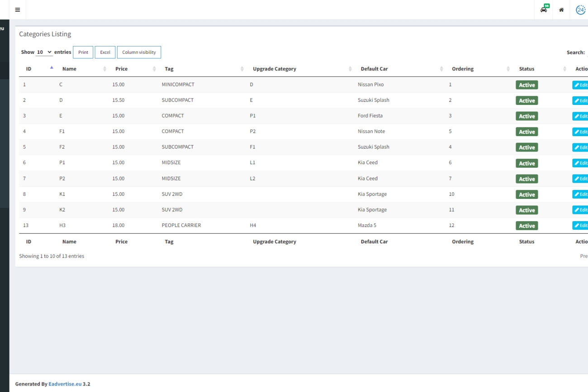Viewport: 588px width, 392px height.
Task: Sort by the Price column header
Action: click(121, 69)
